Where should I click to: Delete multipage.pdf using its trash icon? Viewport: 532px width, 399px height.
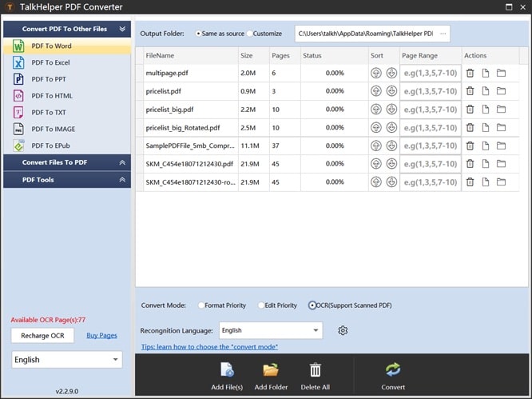click(x=470, y=73)
